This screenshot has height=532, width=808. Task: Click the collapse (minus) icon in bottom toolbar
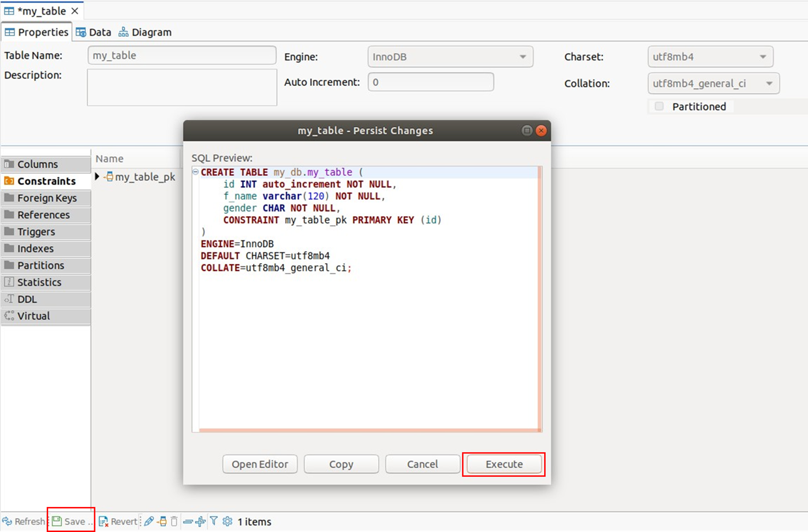point(188,522)
